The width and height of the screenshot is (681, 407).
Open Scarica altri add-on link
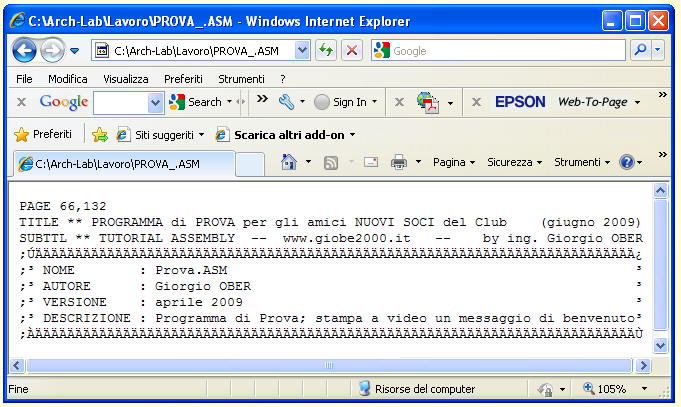[x=285, y=135]
